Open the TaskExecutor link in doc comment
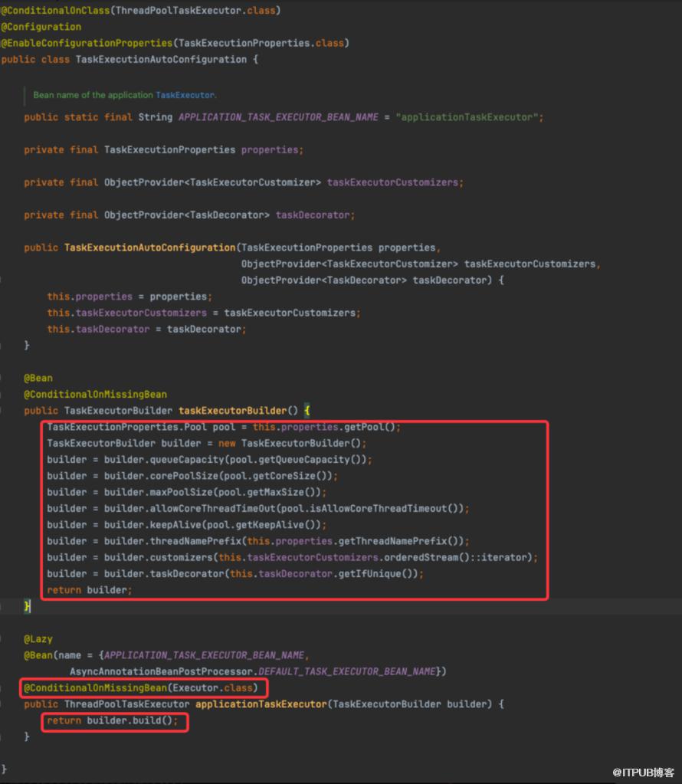682x784 pixels. point(185,95)
